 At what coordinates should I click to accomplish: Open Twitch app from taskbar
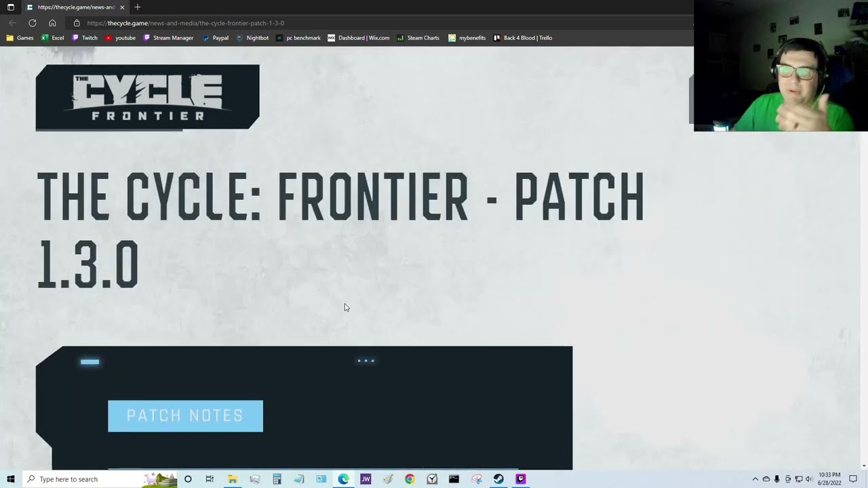pyautogui.click(x=521, y=479)
